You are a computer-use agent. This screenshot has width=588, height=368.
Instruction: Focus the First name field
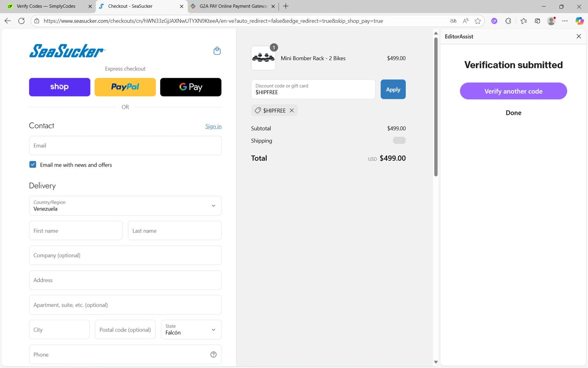click(x=76, y=231)
